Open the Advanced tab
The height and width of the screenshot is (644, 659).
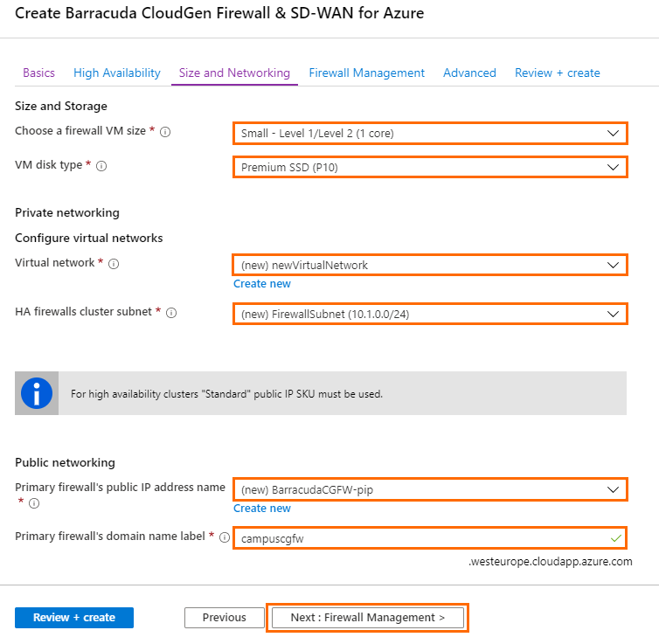[x=469, y=73]
